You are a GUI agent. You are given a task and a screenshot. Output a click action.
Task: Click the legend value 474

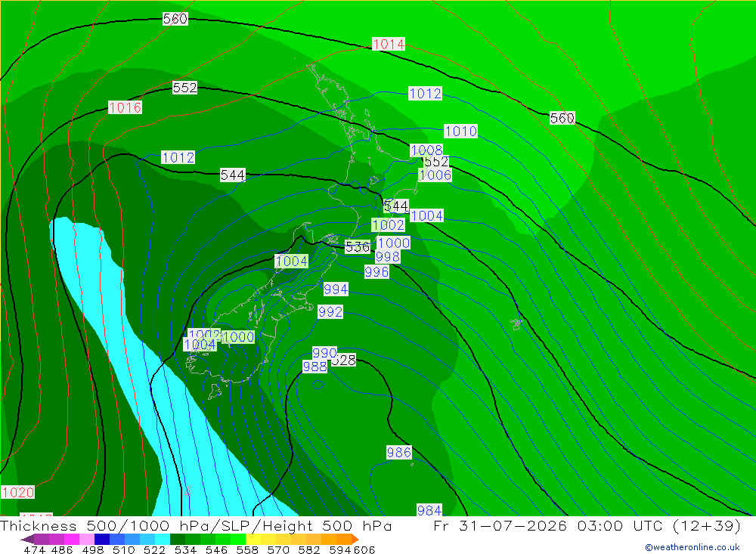(34, 550)
